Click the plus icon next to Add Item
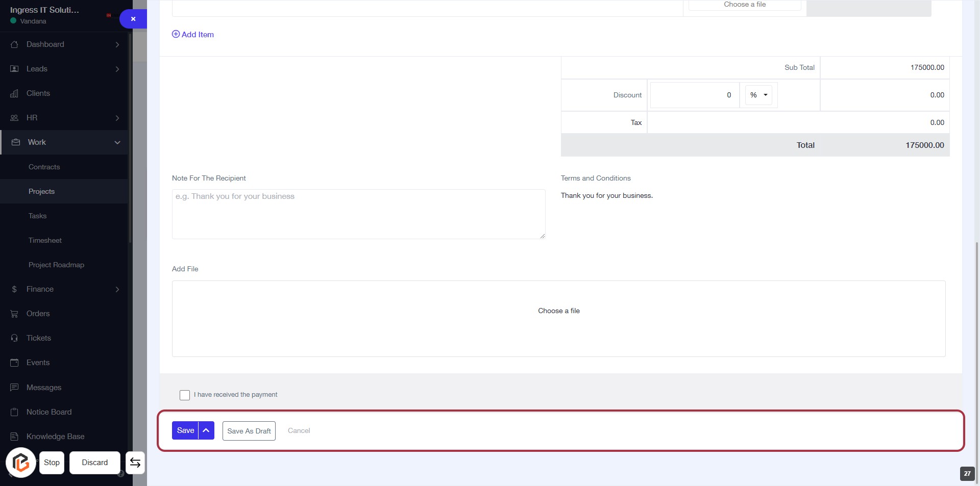This screenshot has width=980, height=486. (176, 34)
